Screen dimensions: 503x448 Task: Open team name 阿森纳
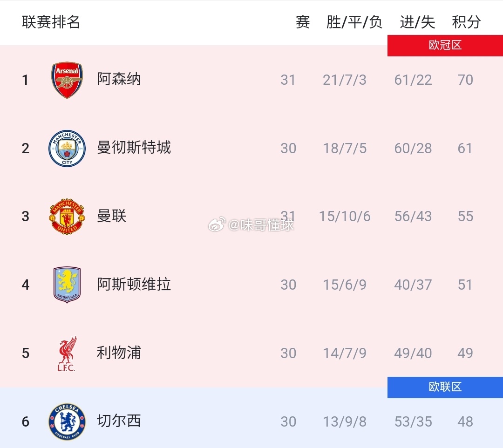tap(119, 79)
